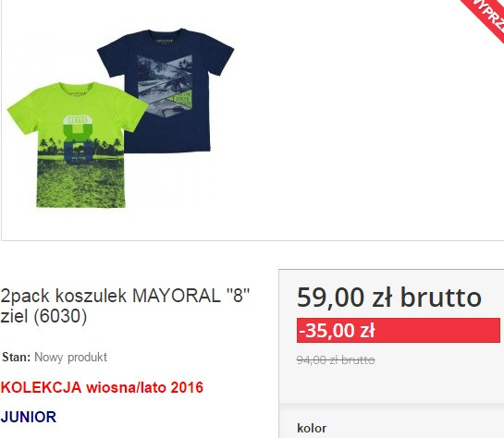
Task: Click the left sleeve of the green shirt
Action: pos(21,111)
